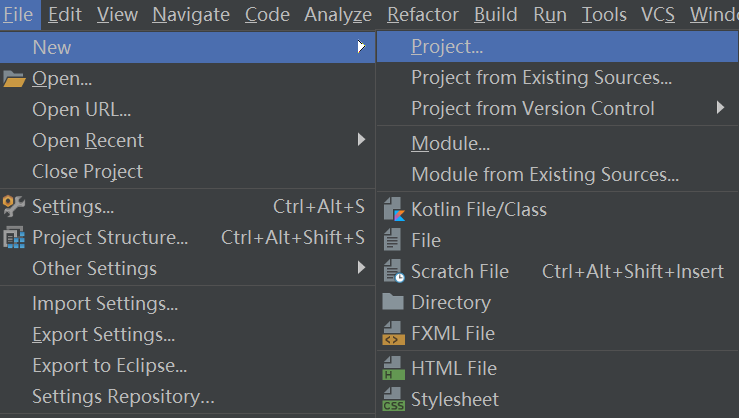Open the Refactor menu

(422, 15)
